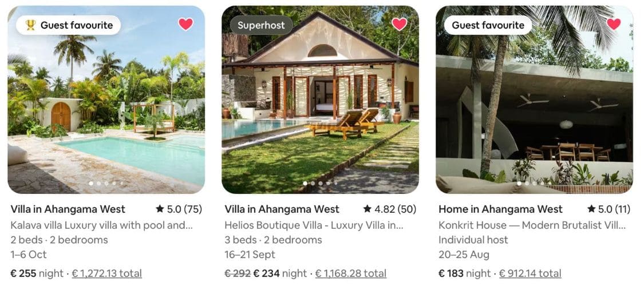Click the Superhost badge on Helios villa

pos(261,25)
